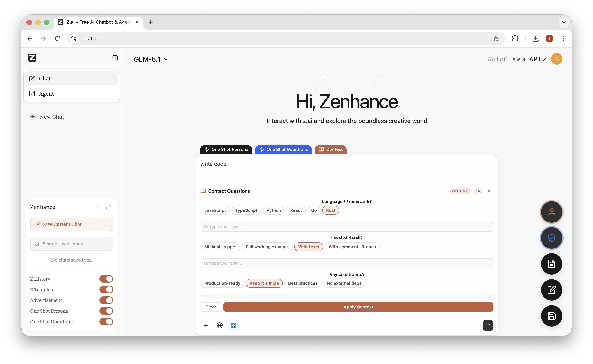Viewport: 593px width, 364px height.
Task: Minimize the Zenhance panel with the dash control
Action: click(99, 207)
